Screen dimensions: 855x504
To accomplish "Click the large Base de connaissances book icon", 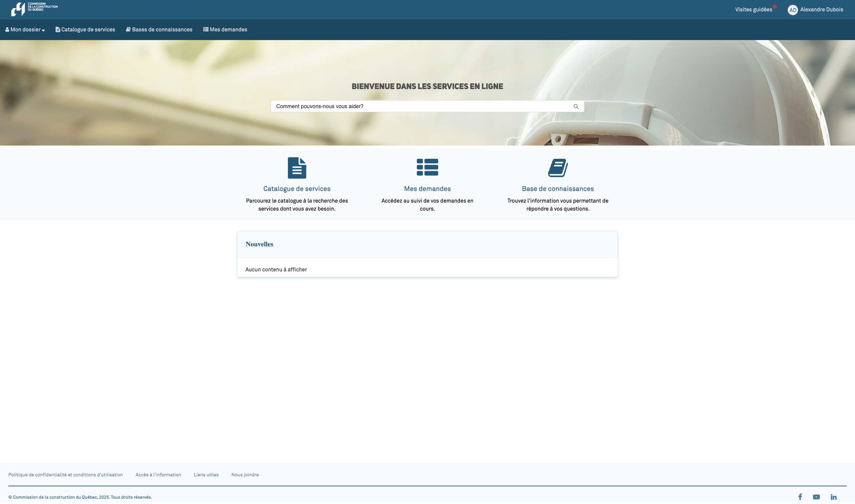I will pyautogui.click(x=558, y=168).
